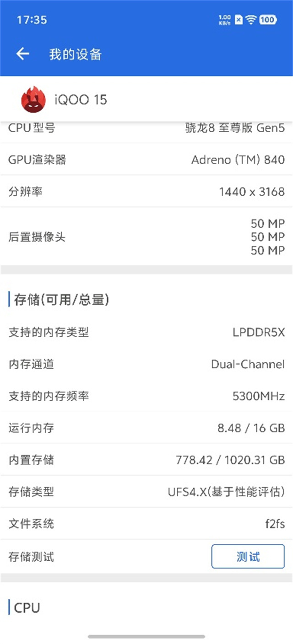Tap the back arrow to exit My Device
The height and width of the screenshot is (644, 293).
click(22, 54)
